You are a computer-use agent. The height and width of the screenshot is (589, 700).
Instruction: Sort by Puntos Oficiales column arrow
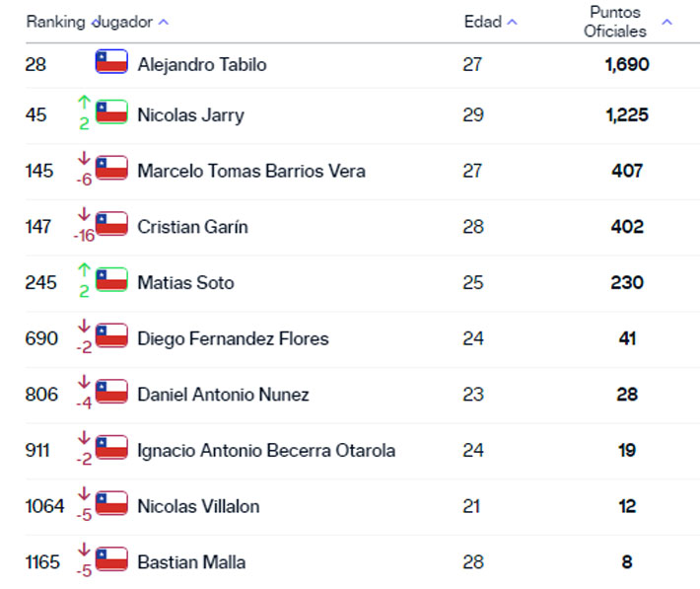[x=667, y=22]
